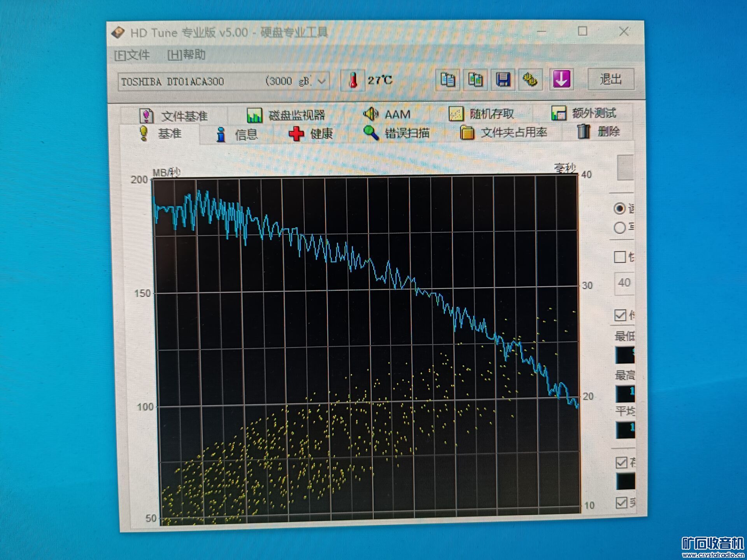This screenshot has height=560, width=747.
Task: Click the magnifier 错误扫描 icon
Action: point(371,133)
